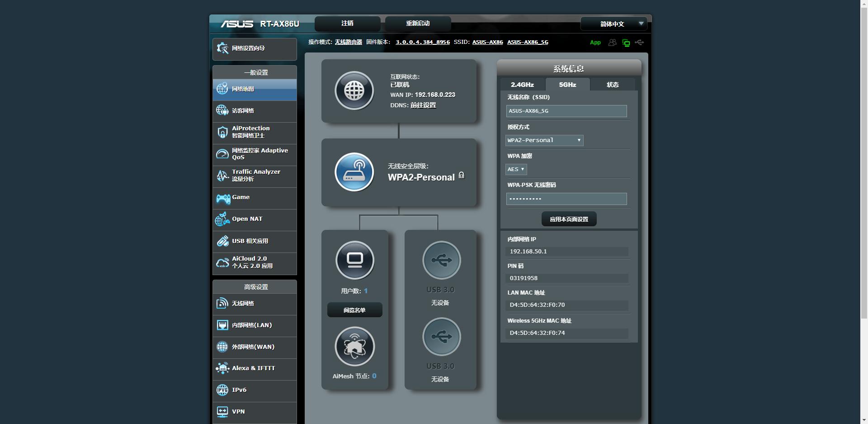Click the lower USB 3.0 port icon
The height and width of the screenshot is (424, 868).
441,337
